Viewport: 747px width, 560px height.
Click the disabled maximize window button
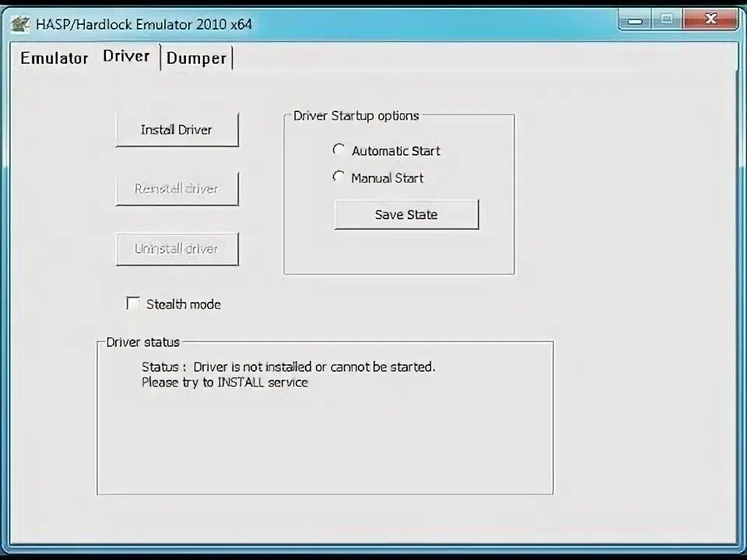click(x=667, y=20)
